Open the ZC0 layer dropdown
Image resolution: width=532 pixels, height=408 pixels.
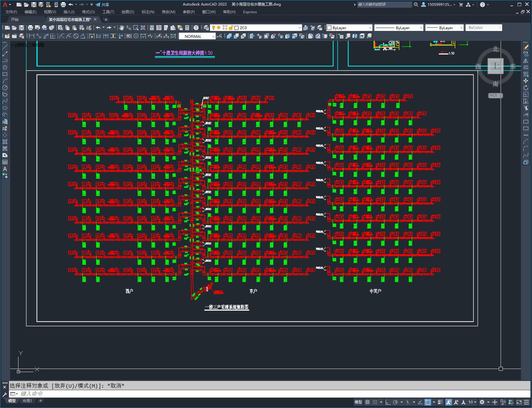coord(256,28)
